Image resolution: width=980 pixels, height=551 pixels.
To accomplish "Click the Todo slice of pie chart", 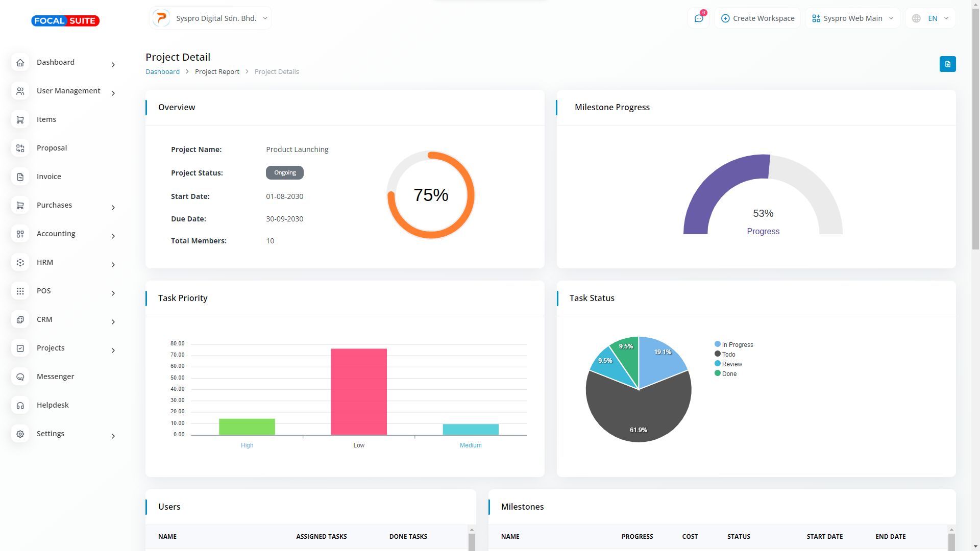I will click(638, 413).
